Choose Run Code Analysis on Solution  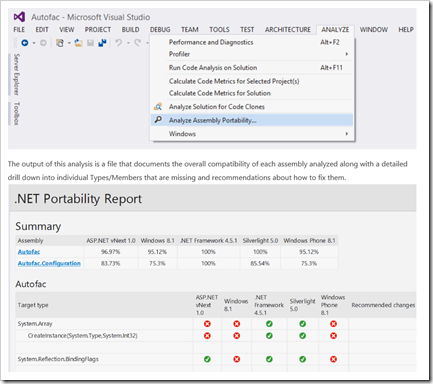tap(252, 68)
